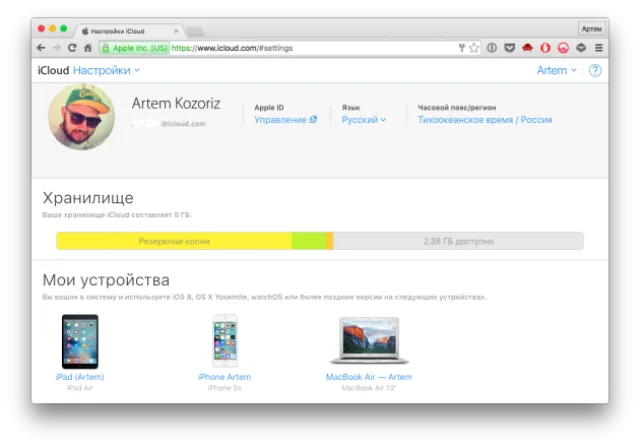640x448 pixels.
Task: Click the external-link icon beside Управление
Action: coord(313,120)
